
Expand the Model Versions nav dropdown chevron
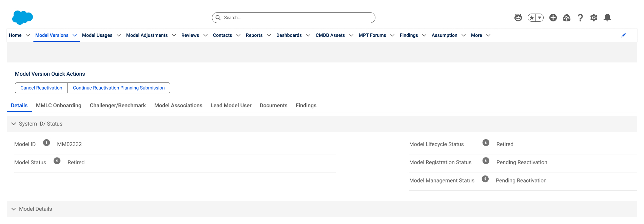point(75,35)
